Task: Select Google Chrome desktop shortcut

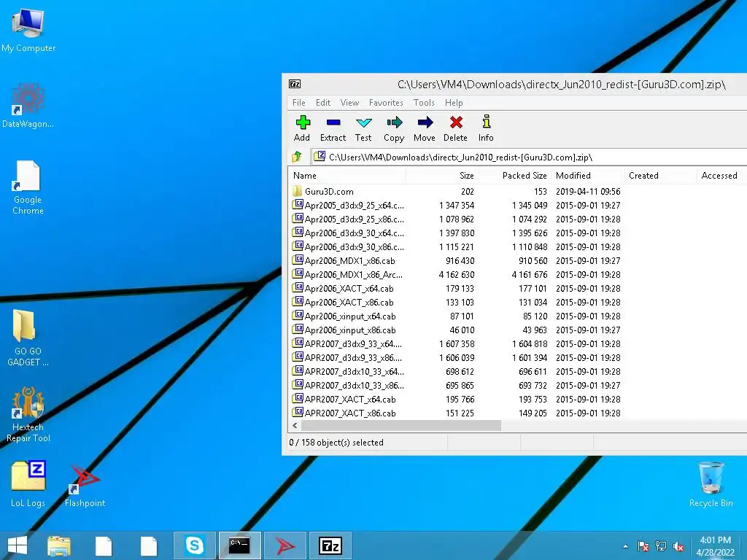Action: pyautogui.click(x=28, y=187)
